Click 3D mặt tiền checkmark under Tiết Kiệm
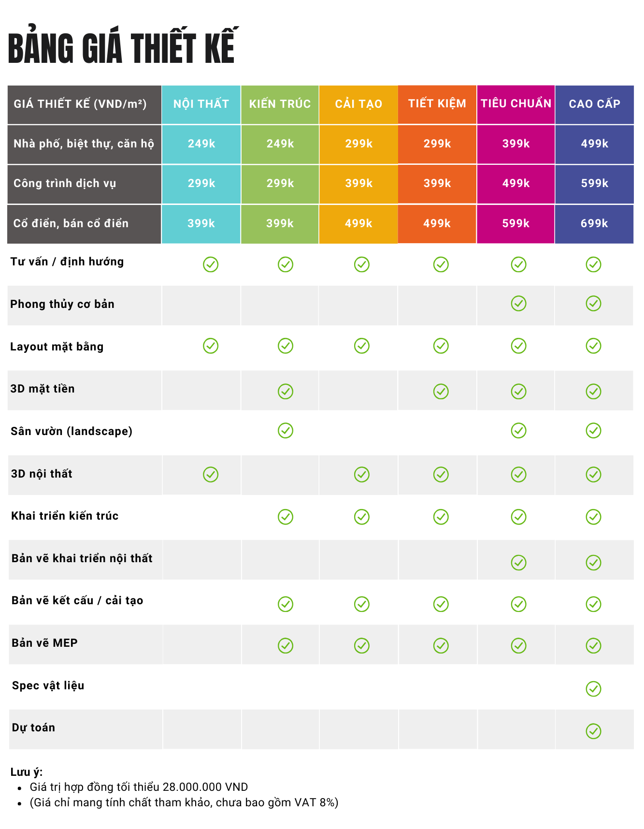 (x=441, y=391)
